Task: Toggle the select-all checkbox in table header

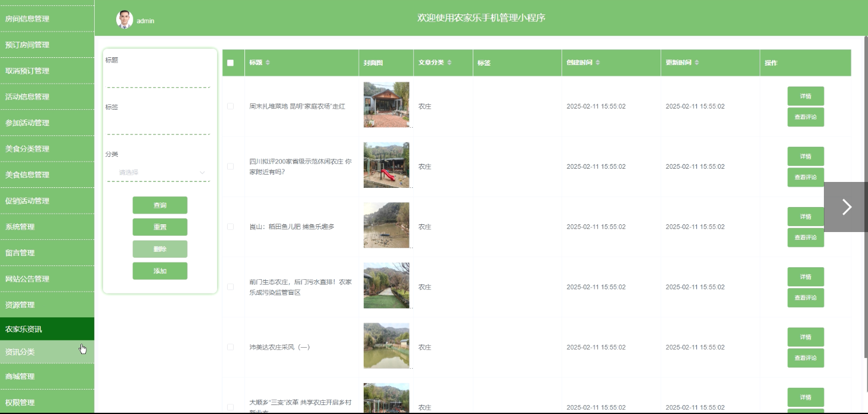Action: click(x=231, y=63)
